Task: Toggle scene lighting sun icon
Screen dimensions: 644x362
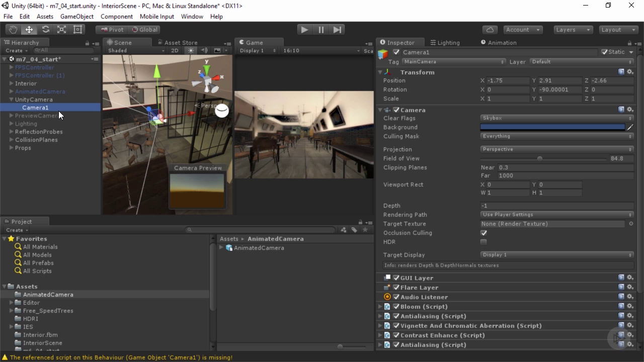Action: (191, 51)
